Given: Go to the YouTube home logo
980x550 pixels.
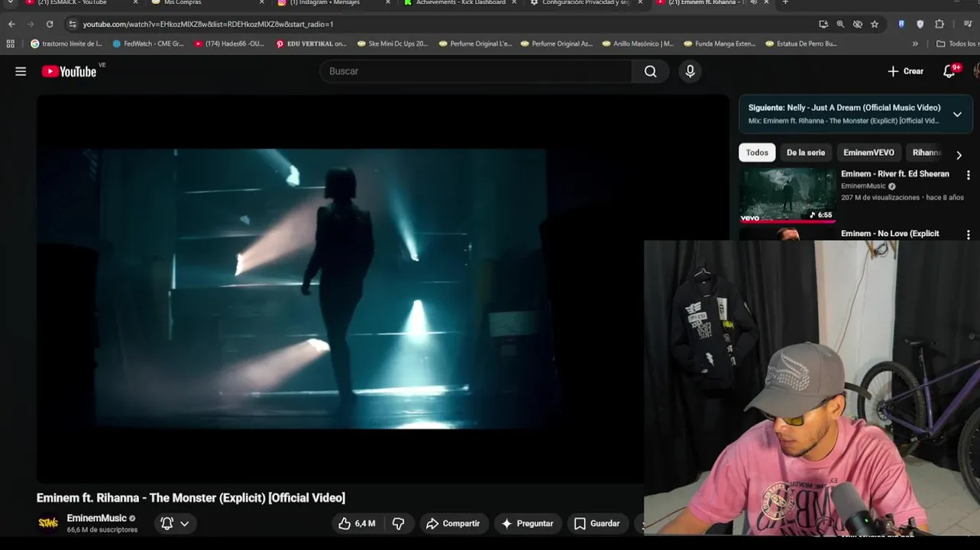Looking at the screenshot, I should [x=69, y=71].
